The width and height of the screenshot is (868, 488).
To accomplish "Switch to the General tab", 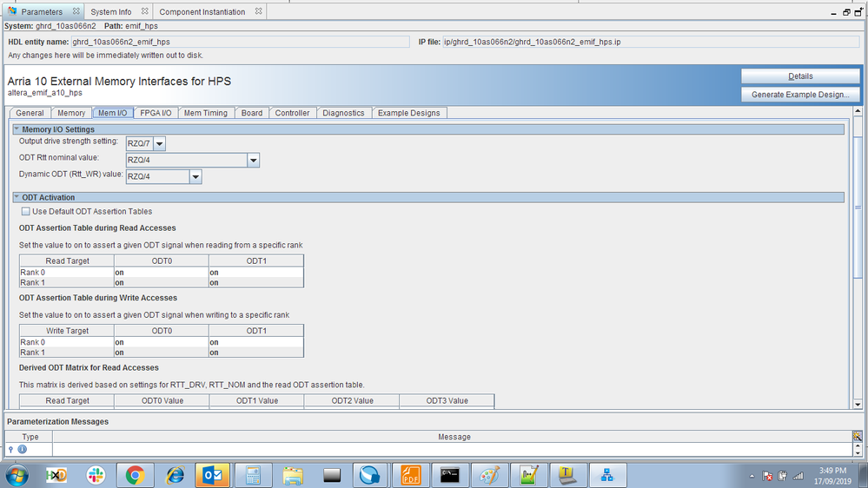I will (30, 113).
